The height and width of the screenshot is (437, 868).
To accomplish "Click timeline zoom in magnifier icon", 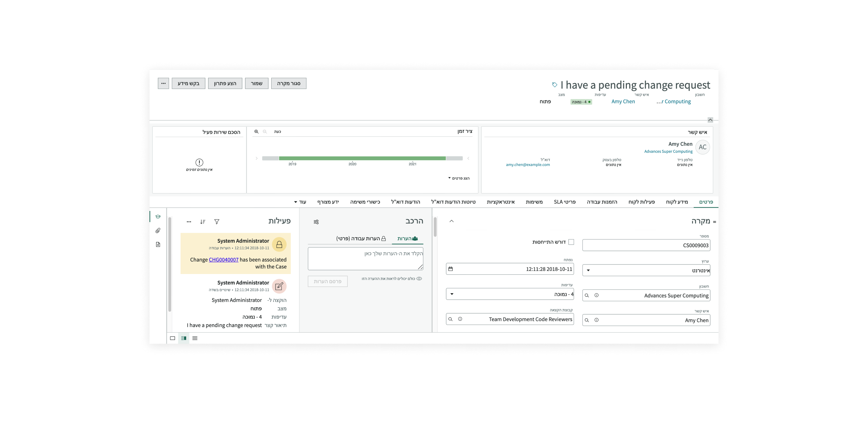I will [256, 132].
